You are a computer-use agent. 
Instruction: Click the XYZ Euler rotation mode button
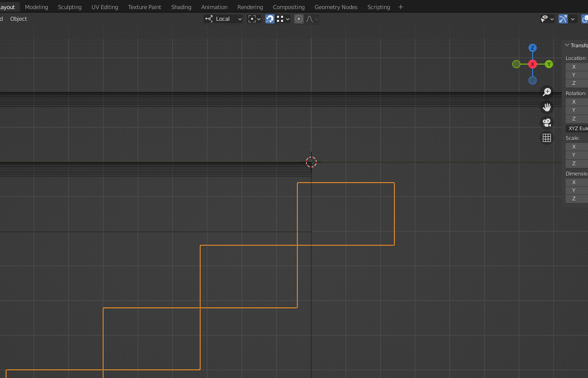click(x=576, y=128)
